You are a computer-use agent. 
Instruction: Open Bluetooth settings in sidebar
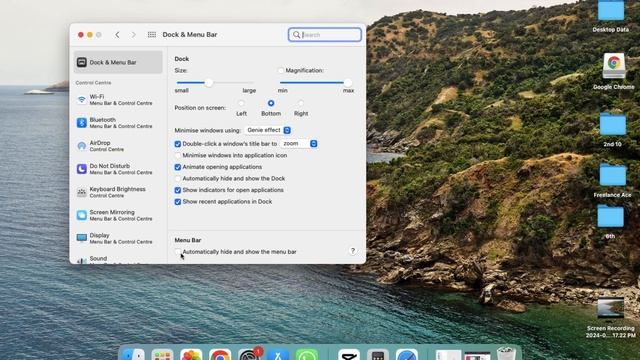pyautogui.click(x=118, y=123)
